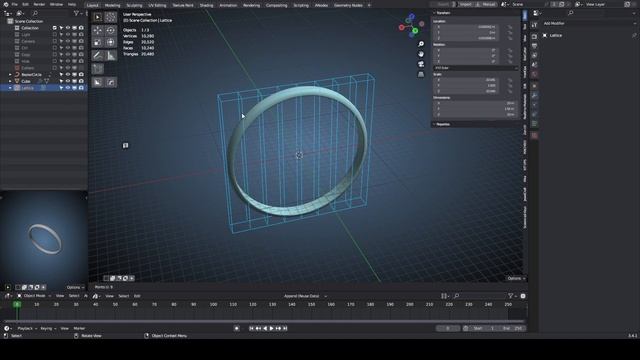Viewport: 640px width, 360px height.
Task: Open the Render properties tab icon
Action: tap(534, 36)
